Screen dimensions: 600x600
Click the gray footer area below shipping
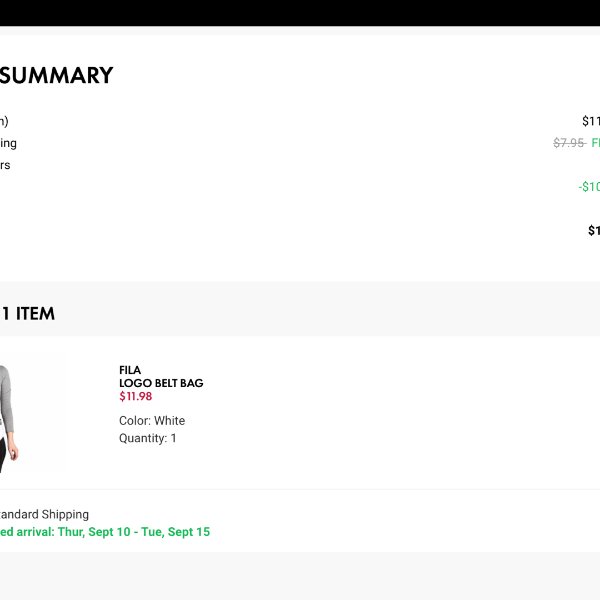(x=300, y=576)
